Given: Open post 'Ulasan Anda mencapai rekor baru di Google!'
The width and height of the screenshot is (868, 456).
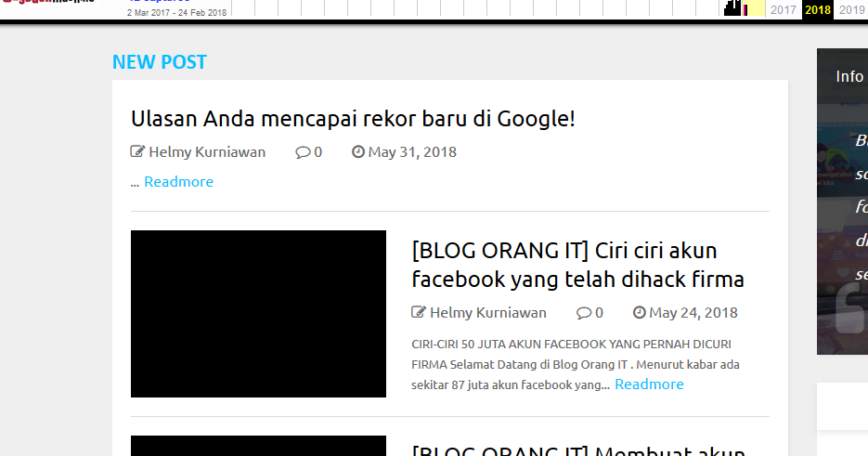Looking at the screenshot, I should pos(353,119).
